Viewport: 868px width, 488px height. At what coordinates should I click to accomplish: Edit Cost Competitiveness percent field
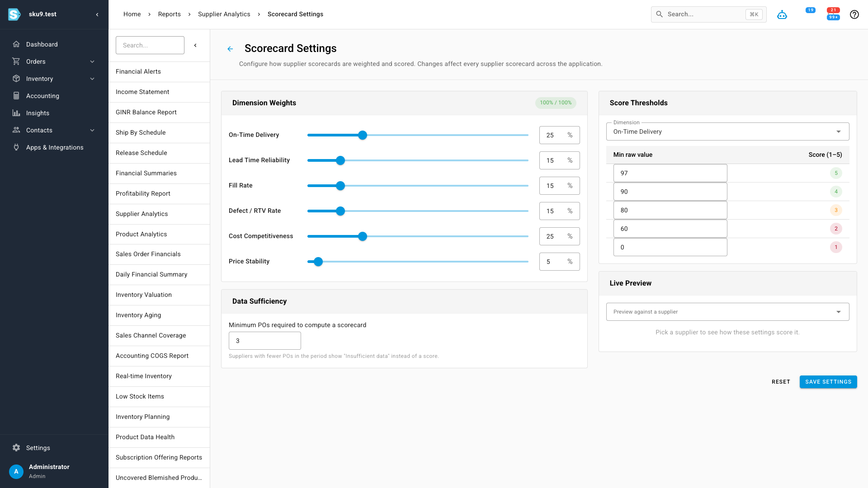(559, 236)
